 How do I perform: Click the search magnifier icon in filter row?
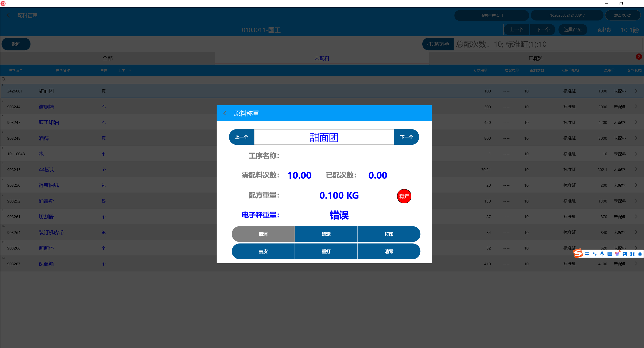[4, 79]
